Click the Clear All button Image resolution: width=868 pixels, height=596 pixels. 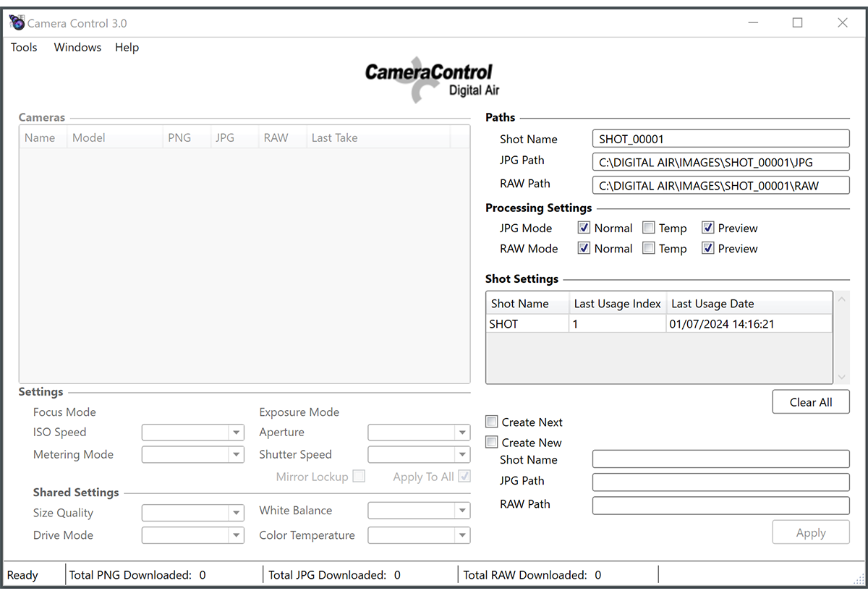tap(811, 402)
